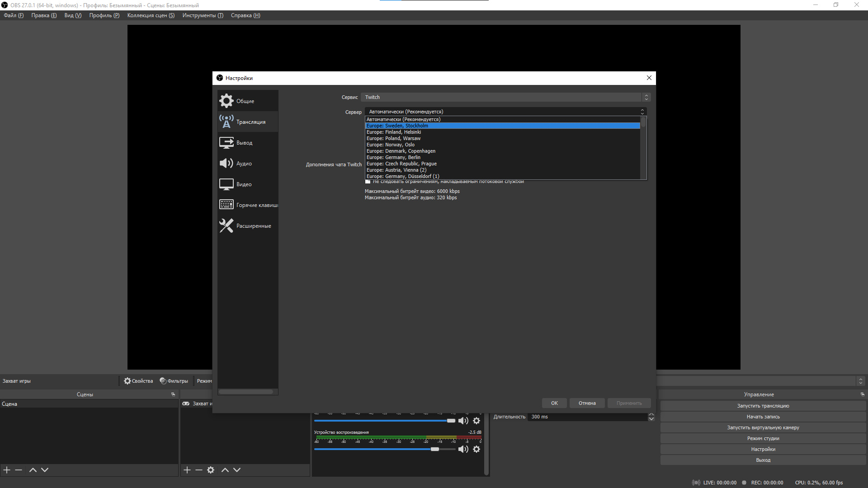Image resolution: width=868 pixels, height=488 pixels.
Task: Click the Длительность 300 ms field
Action: [x=588, y=417]
